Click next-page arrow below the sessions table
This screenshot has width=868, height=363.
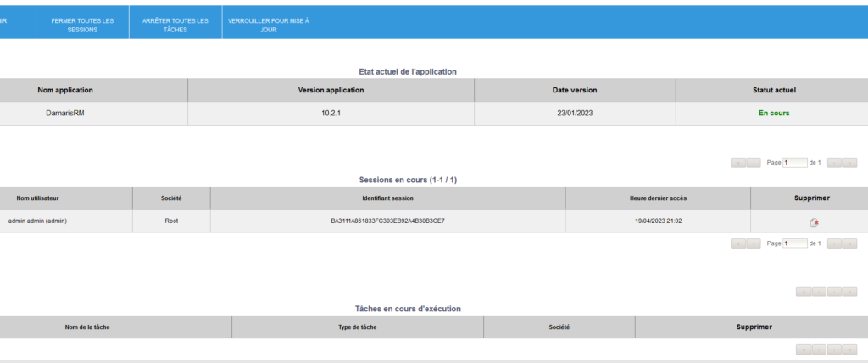coord(834,243)
